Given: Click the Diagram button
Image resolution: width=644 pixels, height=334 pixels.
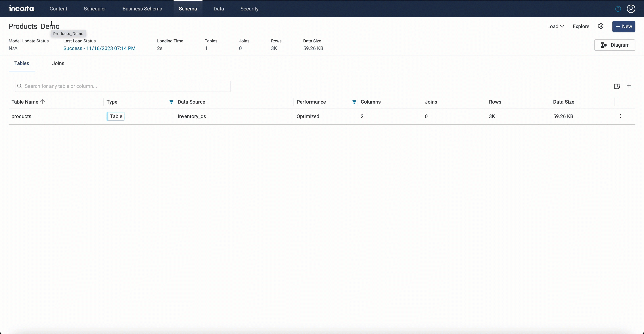Looking at the screenshot, I should 614,45.
